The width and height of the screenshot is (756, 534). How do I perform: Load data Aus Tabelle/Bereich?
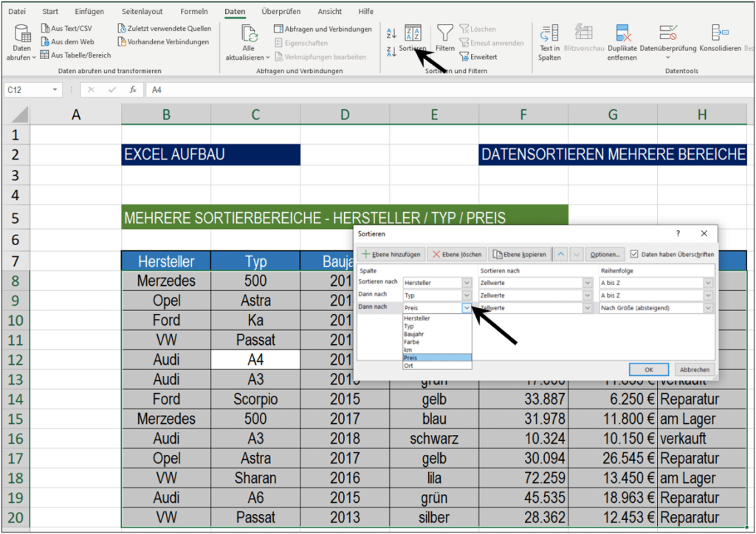[76, 55]
